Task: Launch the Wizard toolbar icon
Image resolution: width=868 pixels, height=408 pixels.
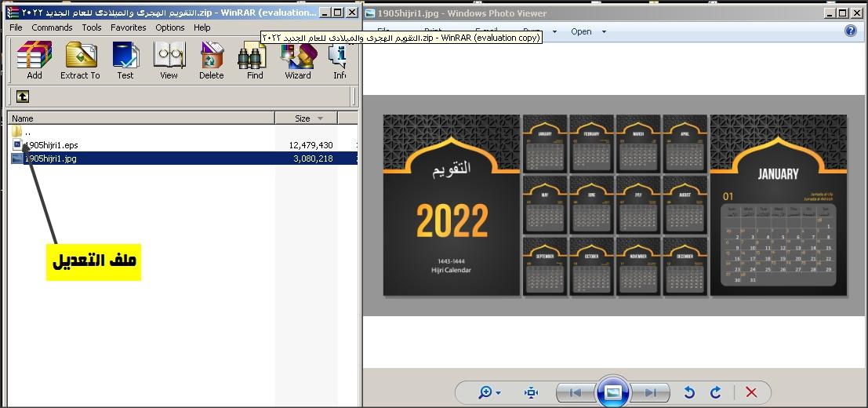Action: click(x=298, y=61)
